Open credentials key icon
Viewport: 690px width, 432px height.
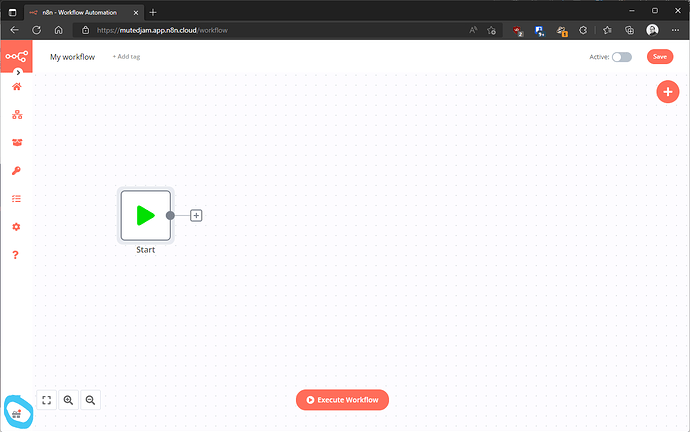[16, 171]
